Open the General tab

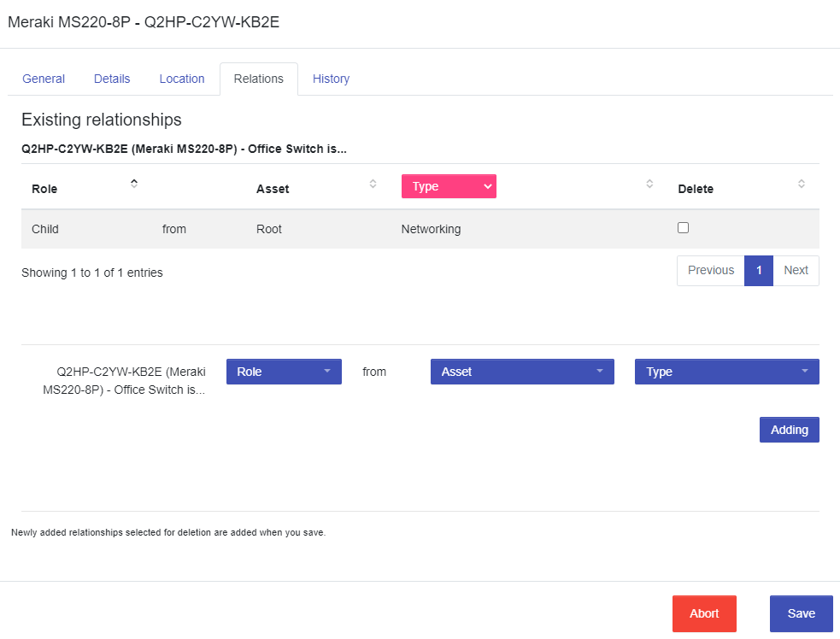coord(44,79)
